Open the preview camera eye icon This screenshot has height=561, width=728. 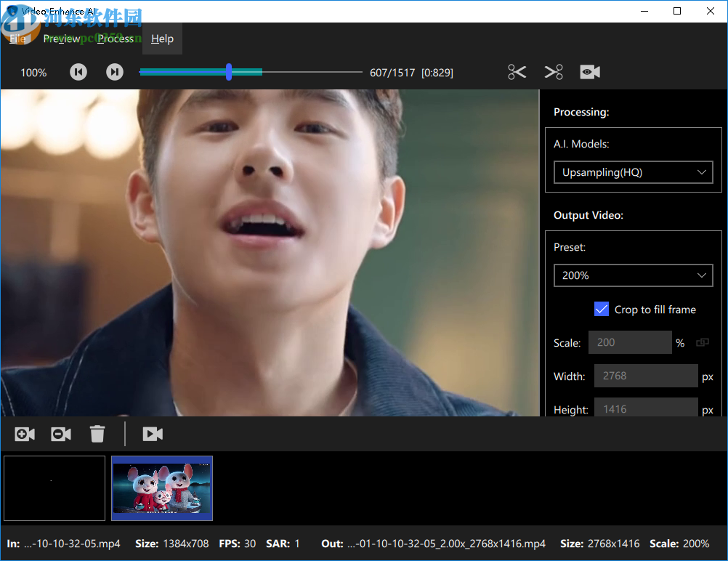pyautogui.click(x=589, y=72)
